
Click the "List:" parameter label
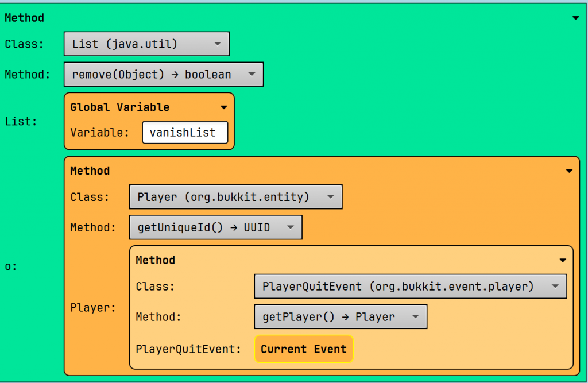pos(21,122)
